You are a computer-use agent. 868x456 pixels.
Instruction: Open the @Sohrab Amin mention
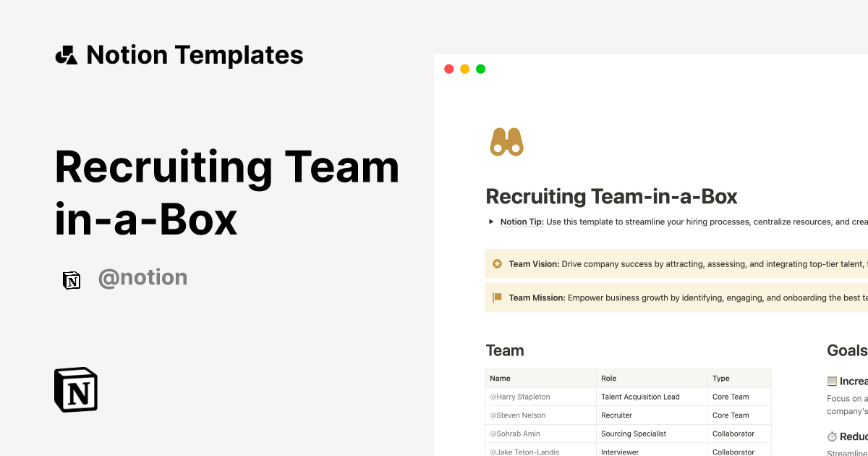pyautogui.click(x=516, y=434)
